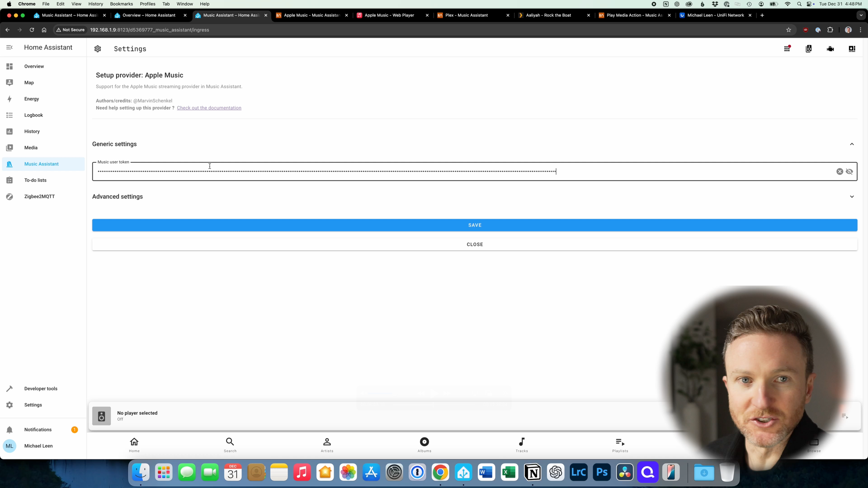The image size is (868, 488).
Task: Open the Bookmarks menu in the menu bar
Action: [121, 4]
